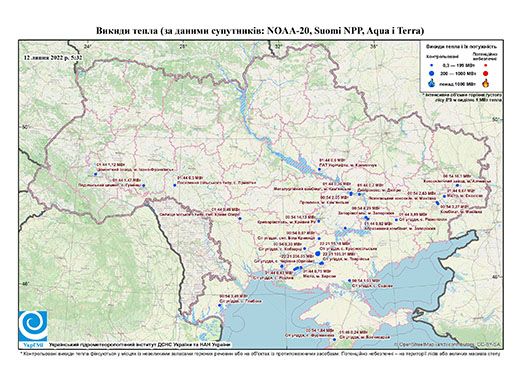This screenshot has height=368, width=520.
Task: Click the Crimea Furmanivka marker dot
Action: click(334, 339)
